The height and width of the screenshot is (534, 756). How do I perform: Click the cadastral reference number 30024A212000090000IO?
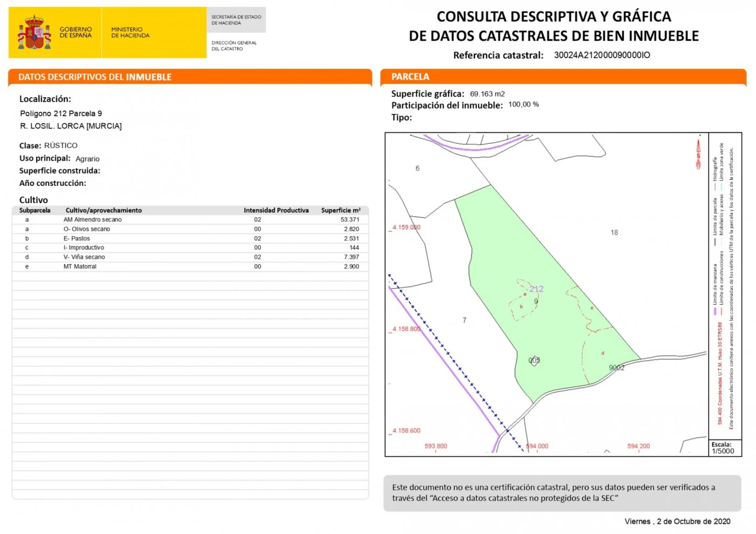(602, 55)
